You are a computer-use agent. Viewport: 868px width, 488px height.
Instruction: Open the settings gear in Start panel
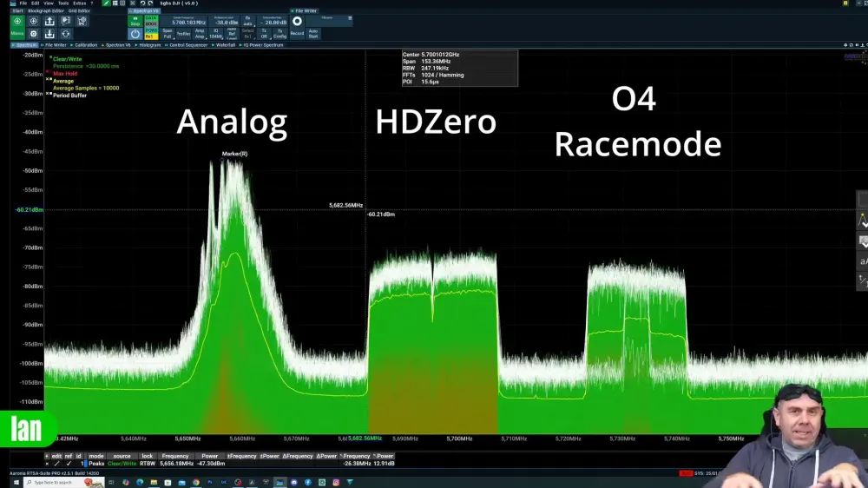pos(34,34)
